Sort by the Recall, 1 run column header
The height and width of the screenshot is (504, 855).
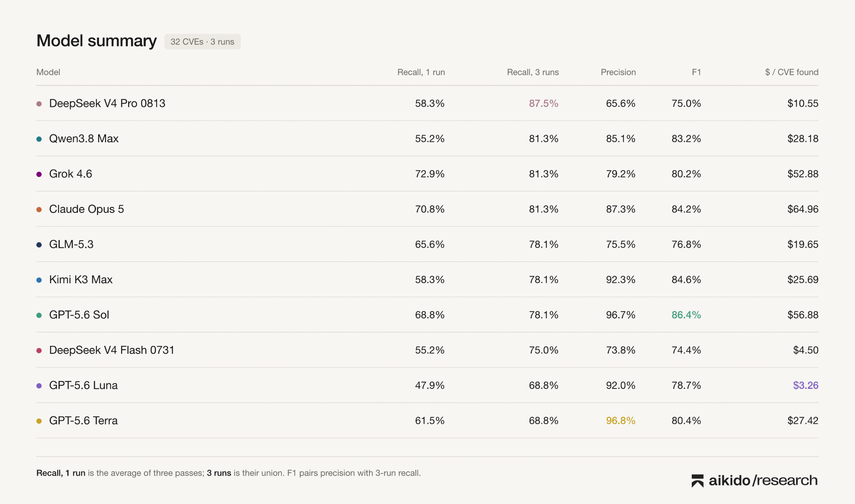pos(421,72)
